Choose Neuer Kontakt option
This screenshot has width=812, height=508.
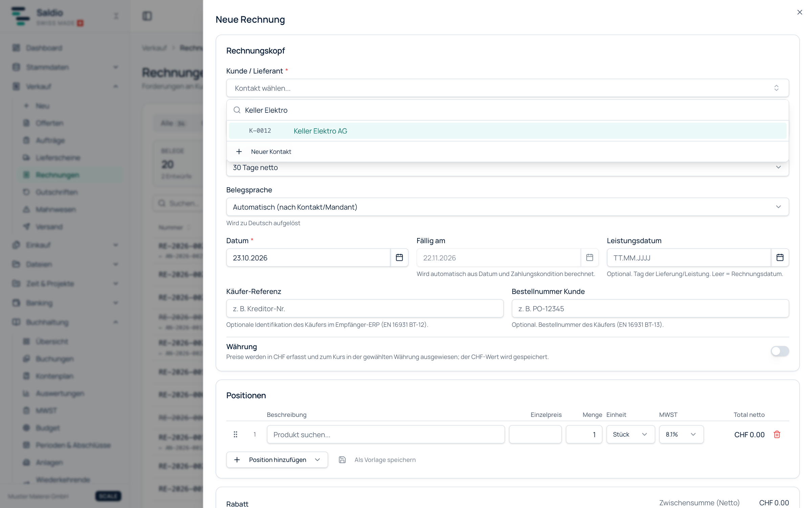click(x=507, y=151)
